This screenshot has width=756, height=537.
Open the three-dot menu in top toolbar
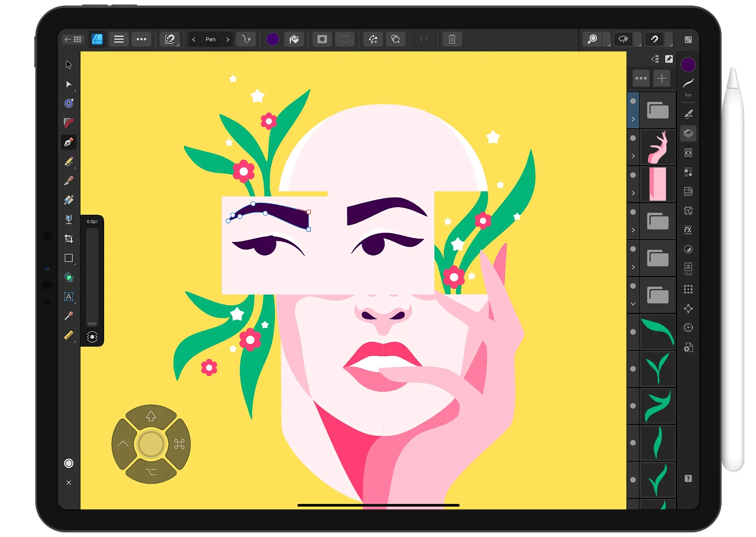point(142,39)
